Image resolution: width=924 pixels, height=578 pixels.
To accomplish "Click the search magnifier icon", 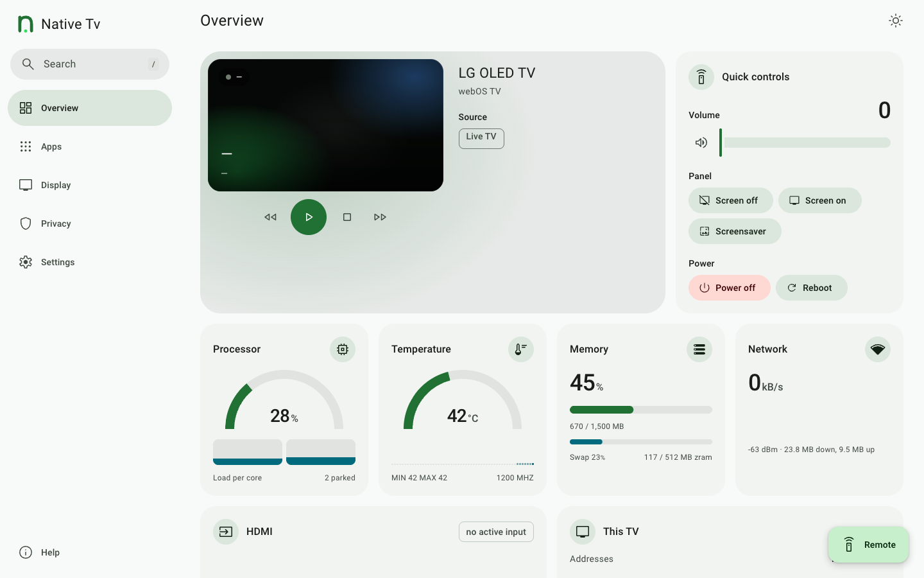I will point(28,64).
